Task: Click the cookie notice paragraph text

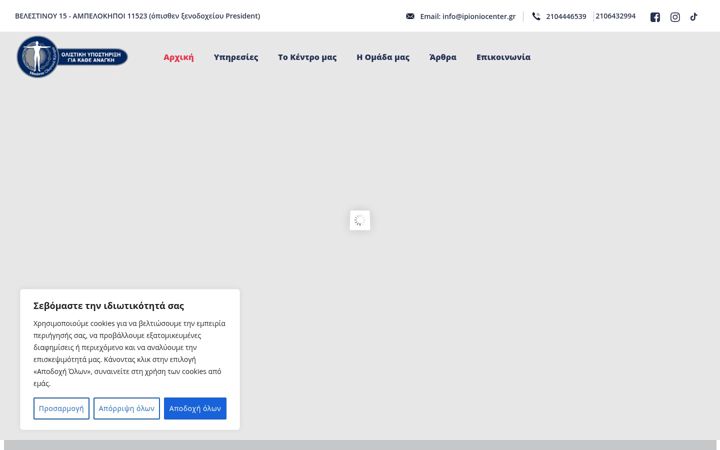Action: 129,353
